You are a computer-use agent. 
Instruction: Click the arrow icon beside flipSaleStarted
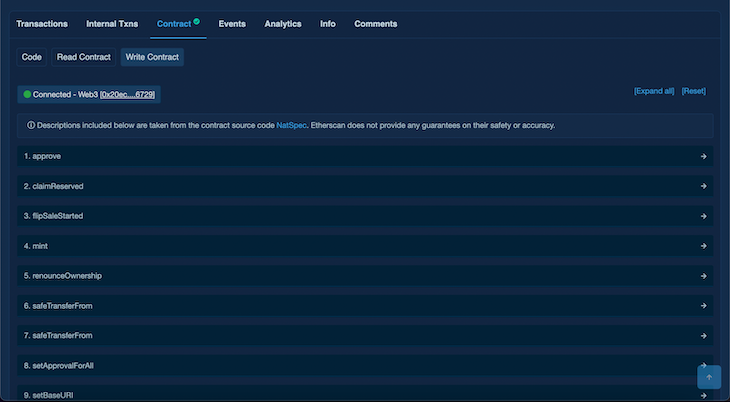click(x=704, y=216)
